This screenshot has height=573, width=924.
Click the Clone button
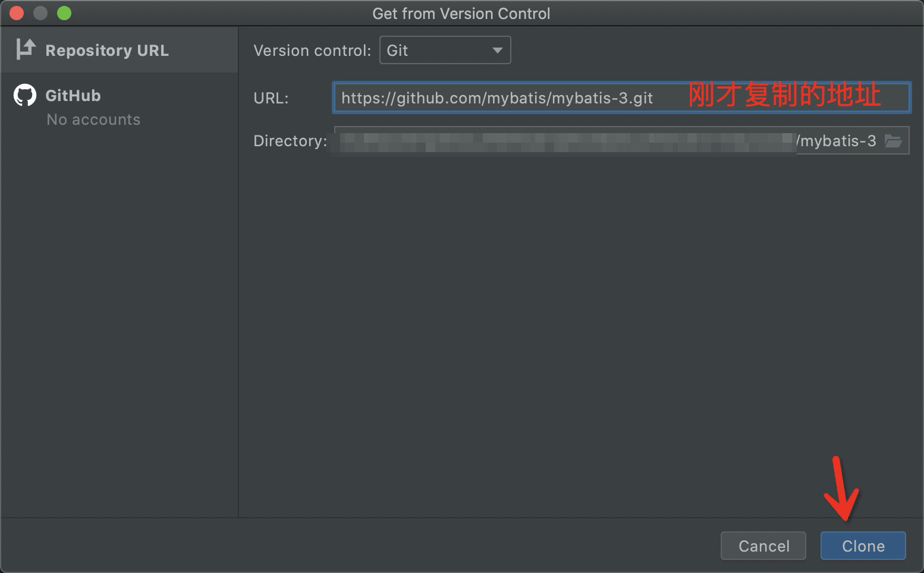click(863, 546)
